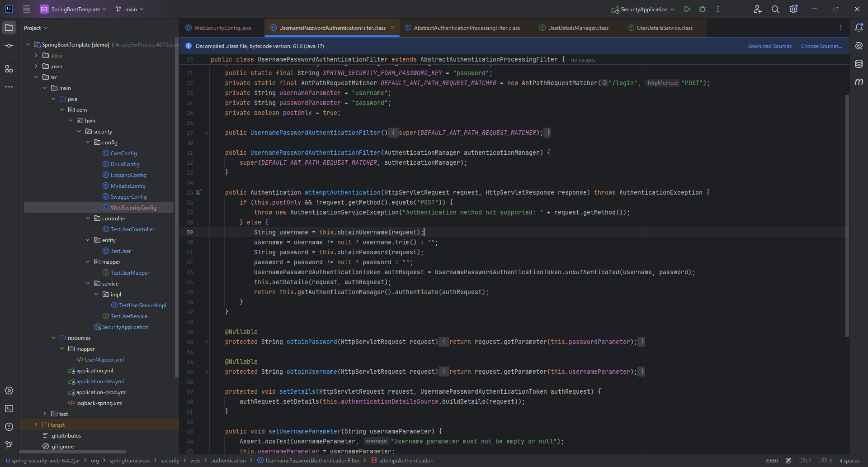This screenshot has height=467, width=868.
Task: Open the SpringBootTemplate project dropdown
Action: tap(73, 9)
